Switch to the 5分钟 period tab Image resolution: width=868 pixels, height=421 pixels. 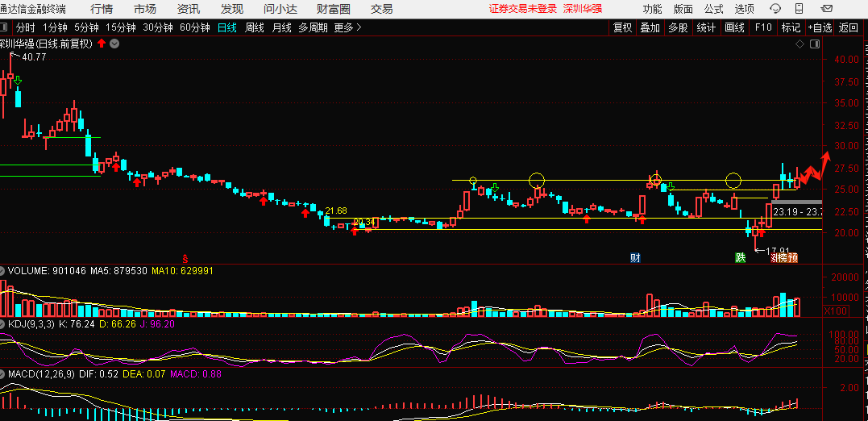[x=86, y=27]
